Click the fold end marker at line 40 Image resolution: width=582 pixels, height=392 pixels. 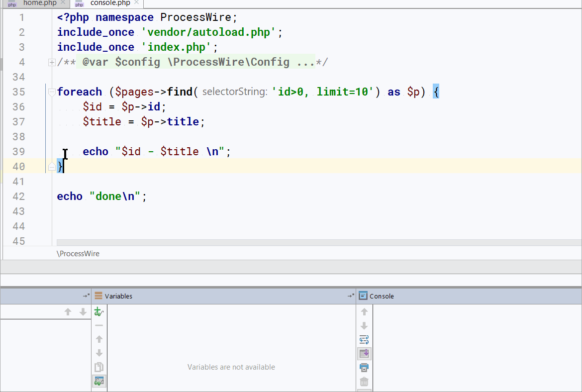[51, 167]
